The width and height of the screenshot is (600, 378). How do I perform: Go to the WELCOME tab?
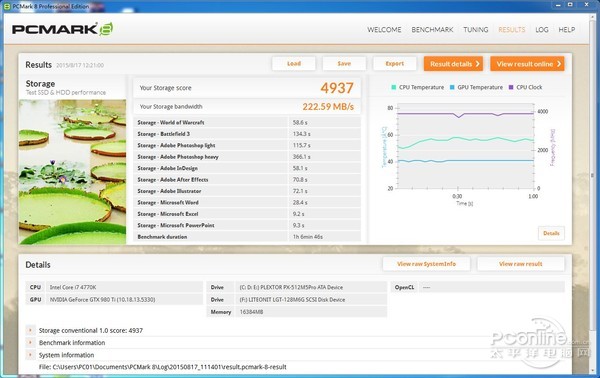(384, 30)
